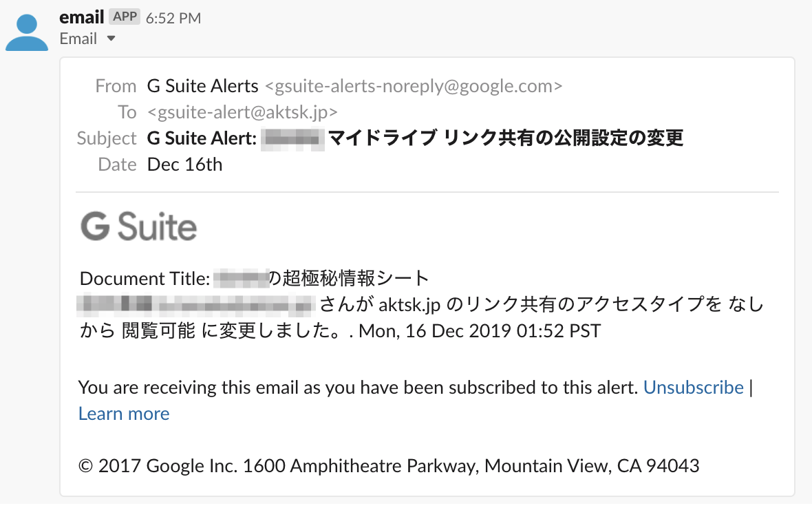
Task: Click the "Mon, 16 Dec 2019 01:52 PST" text
Action: click(x=480, y=331)
